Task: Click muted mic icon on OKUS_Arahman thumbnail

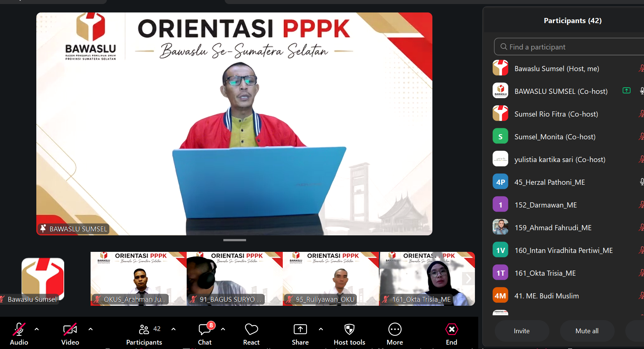Action: coord(97,300)
